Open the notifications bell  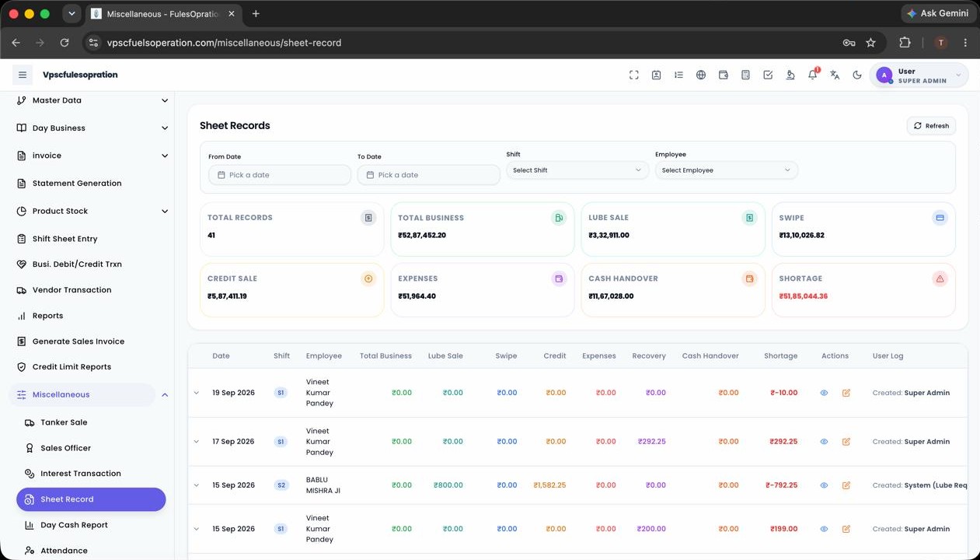click(813, 75)
